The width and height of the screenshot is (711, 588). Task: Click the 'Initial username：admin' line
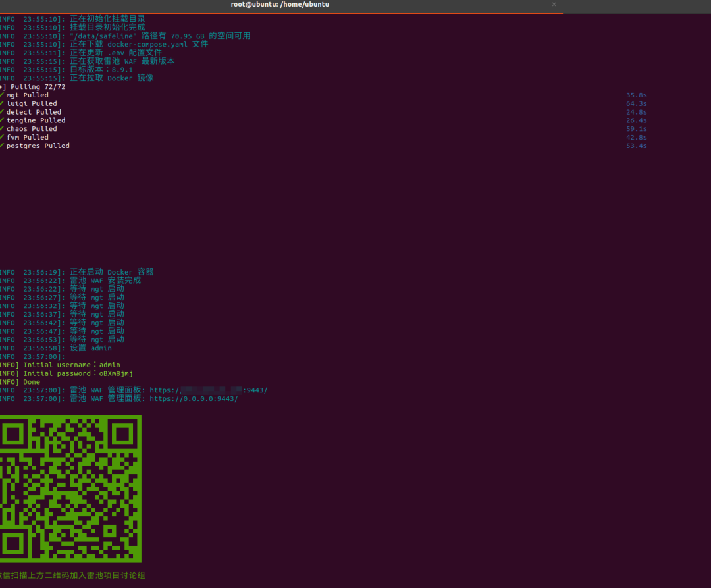pos(60,365)
